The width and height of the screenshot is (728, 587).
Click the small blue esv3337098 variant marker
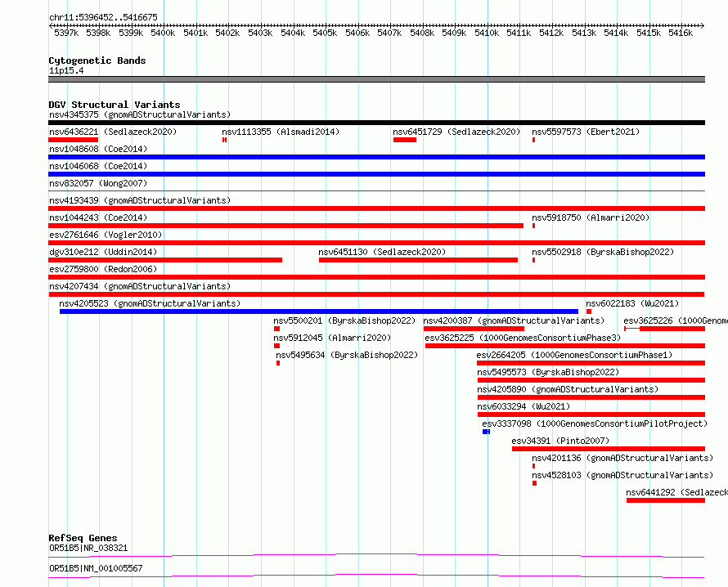click(486, 432)
